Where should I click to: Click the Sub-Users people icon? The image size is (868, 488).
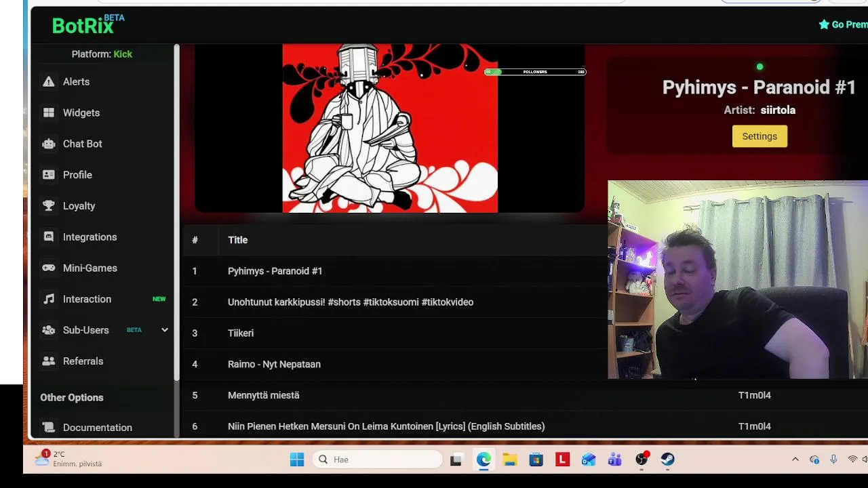coord(49,330)
